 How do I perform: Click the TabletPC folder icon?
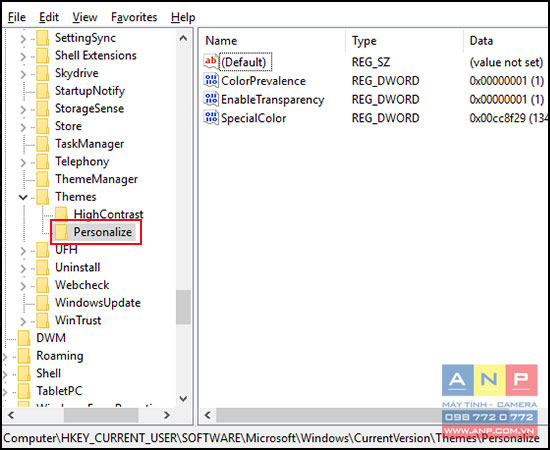(x=24, y=391)
